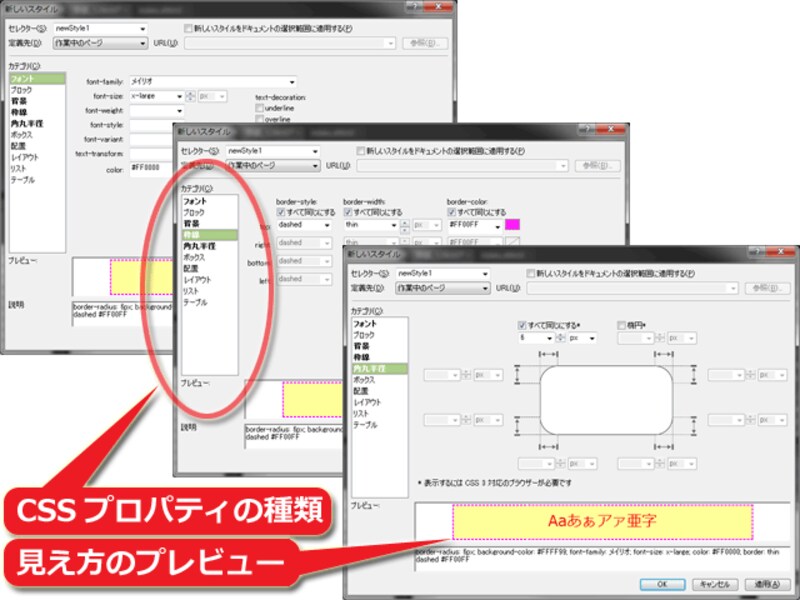800x600 pixels.
Task: Click the font-size stepper next to x-large
Action: click(189, 96)
